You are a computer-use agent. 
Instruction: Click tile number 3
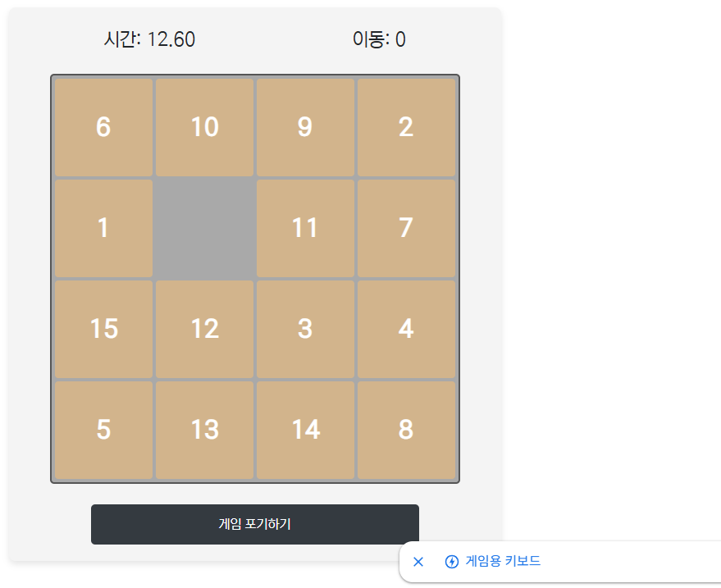click(x=305, y=329)
